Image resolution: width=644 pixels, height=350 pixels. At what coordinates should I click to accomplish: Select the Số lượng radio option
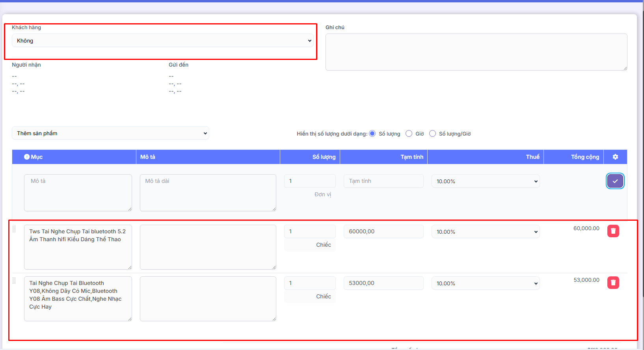coord(372,134)
